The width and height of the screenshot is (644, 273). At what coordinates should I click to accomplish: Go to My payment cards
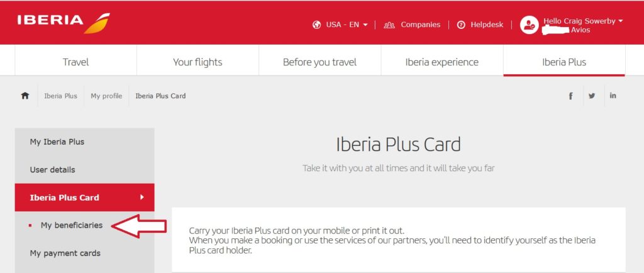click(65, 253)
